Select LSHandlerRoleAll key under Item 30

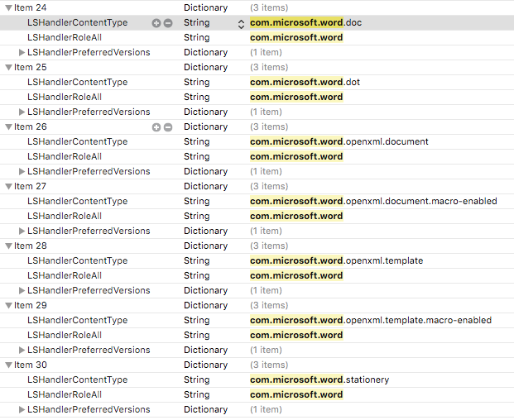(65, 395)
